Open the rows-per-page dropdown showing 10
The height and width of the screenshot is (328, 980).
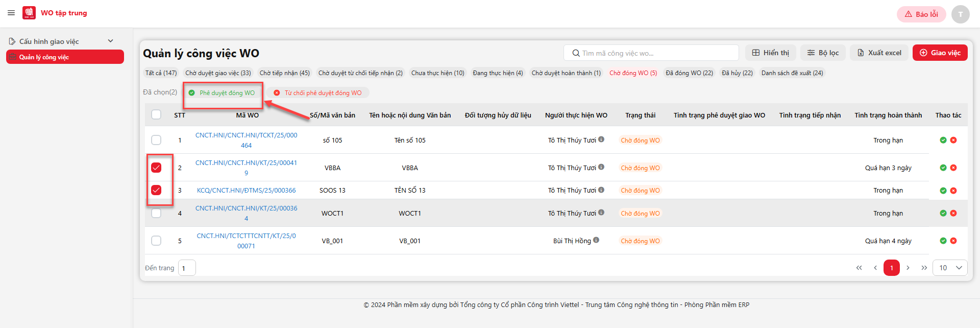(x=950, y=268)
